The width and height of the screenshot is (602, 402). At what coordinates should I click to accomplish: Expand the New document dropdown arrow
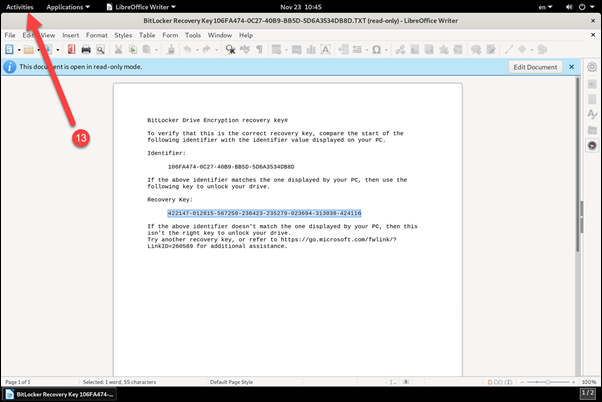[19, 50]
